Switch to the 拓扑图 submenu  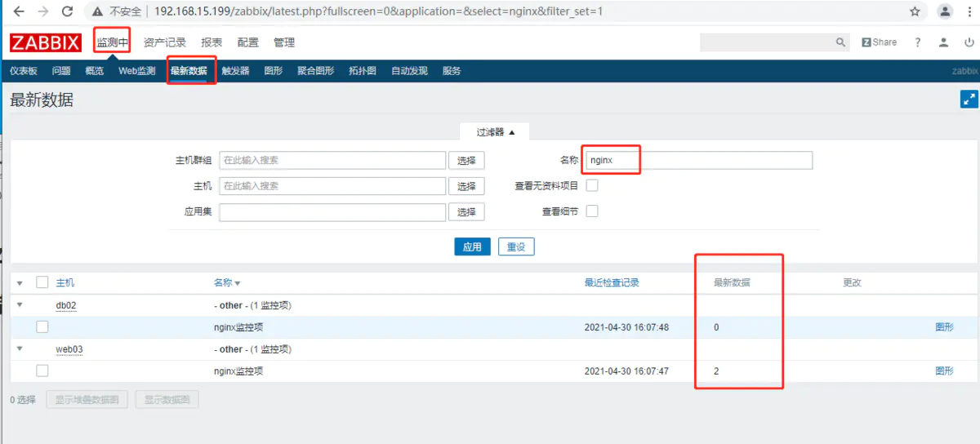click(x=363, y=71)
